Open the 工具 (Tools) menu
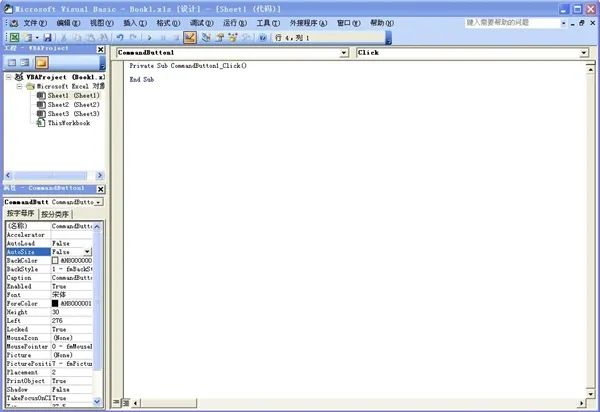 point(268,23)
